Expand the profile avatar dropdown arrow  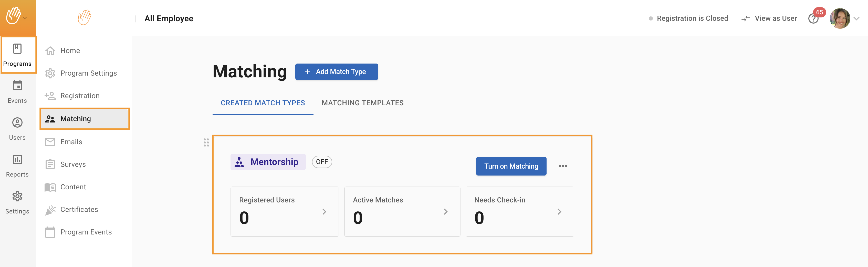coord(856,19)
